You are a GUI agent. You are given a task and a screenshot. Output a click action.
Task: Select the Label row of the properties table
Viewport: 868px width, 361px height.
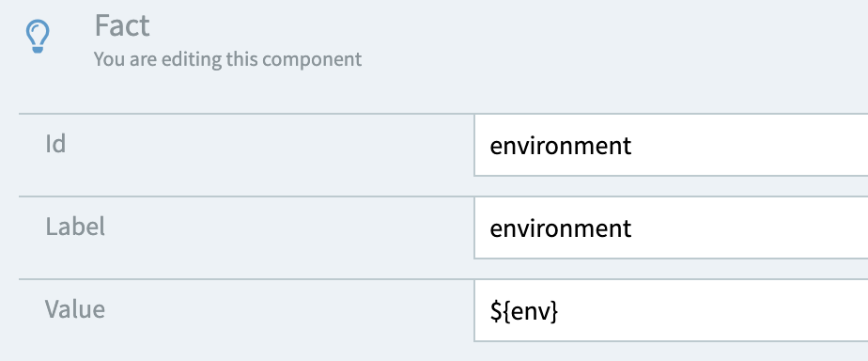pyautogui.click(x=443, y=228)
